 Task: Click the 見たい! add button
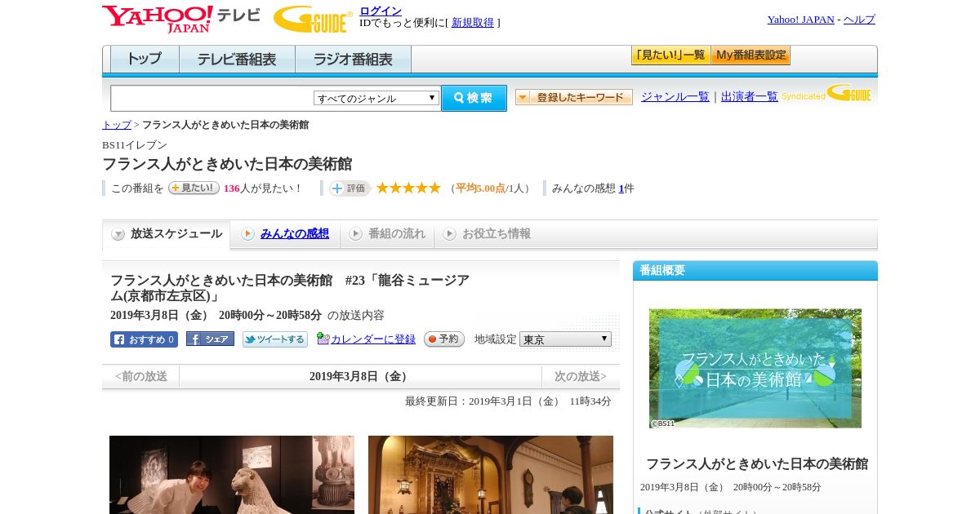194,188
